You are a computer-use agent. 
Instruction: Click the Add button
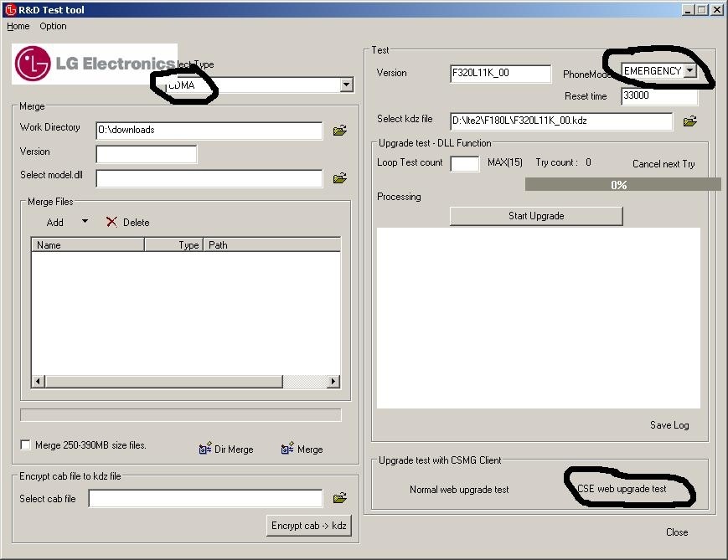(54, 222)
